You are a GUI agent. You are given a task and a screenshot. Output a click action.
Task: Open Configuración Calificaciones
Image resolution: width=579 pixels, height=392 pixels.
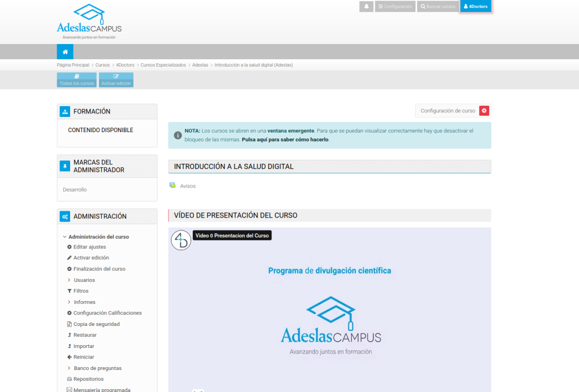[x=107, y=313]
